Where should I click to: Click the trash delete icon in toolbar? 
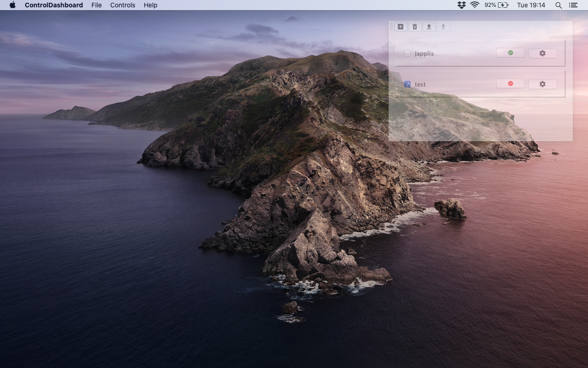click(415, 27)
